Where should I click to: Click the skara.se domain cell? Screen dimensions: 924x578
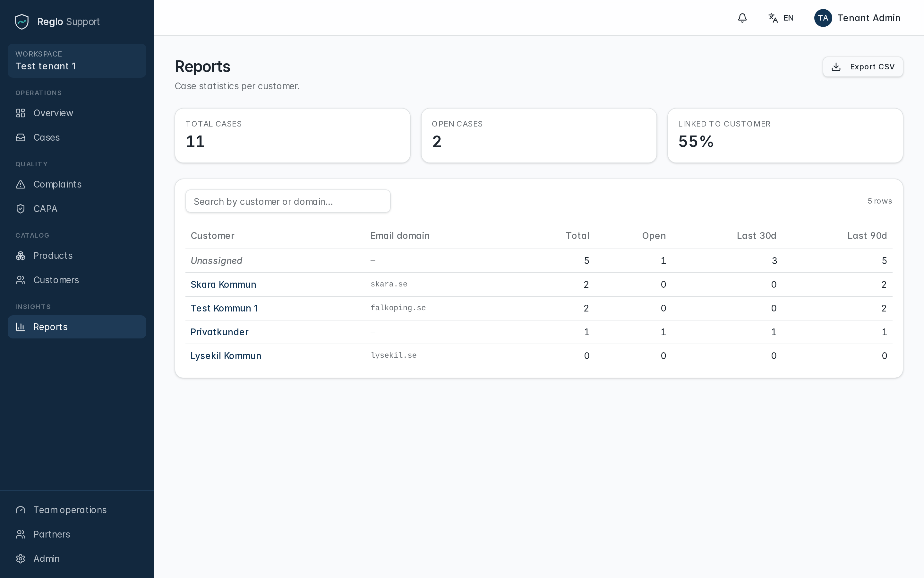click(389, 284)
